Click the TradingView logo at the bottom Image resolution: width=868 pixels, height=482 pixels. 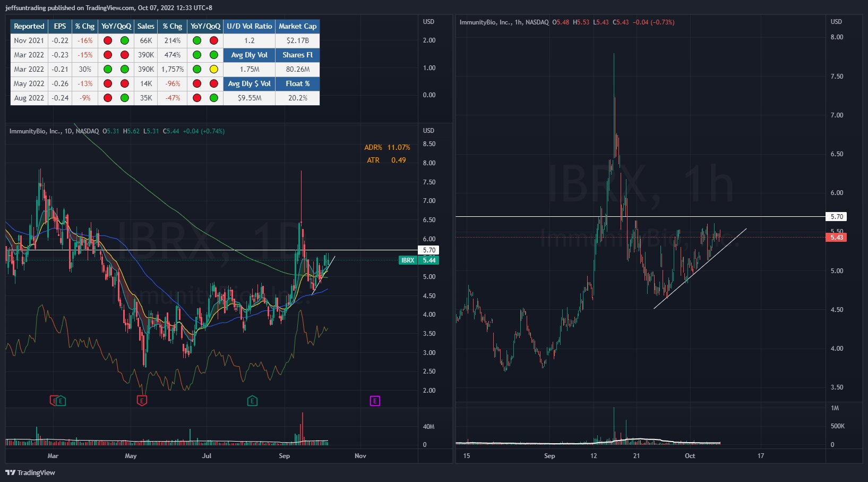(30, 472)
